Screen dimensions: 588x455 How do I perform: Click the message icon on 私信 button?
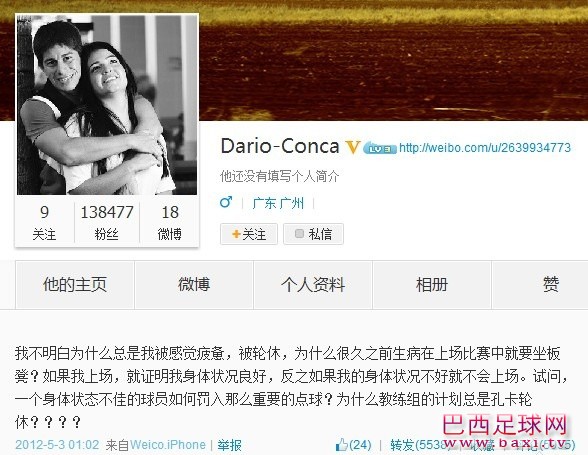tap(299, 234)
